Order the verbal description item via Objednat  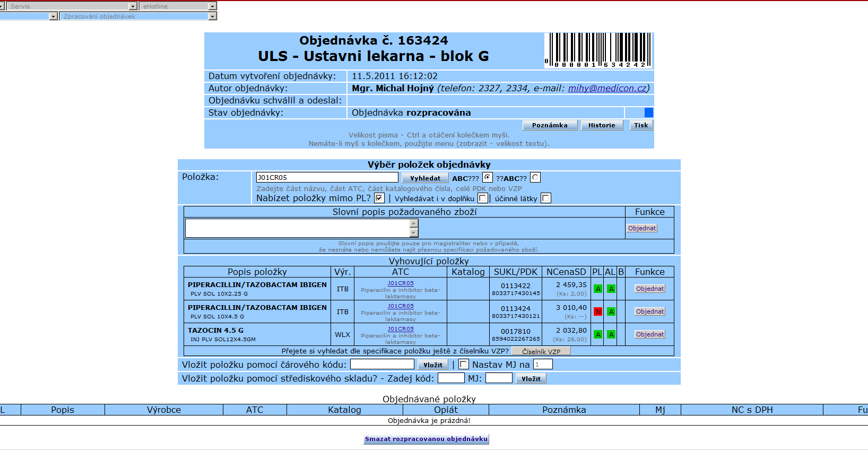tap(642, 228)
